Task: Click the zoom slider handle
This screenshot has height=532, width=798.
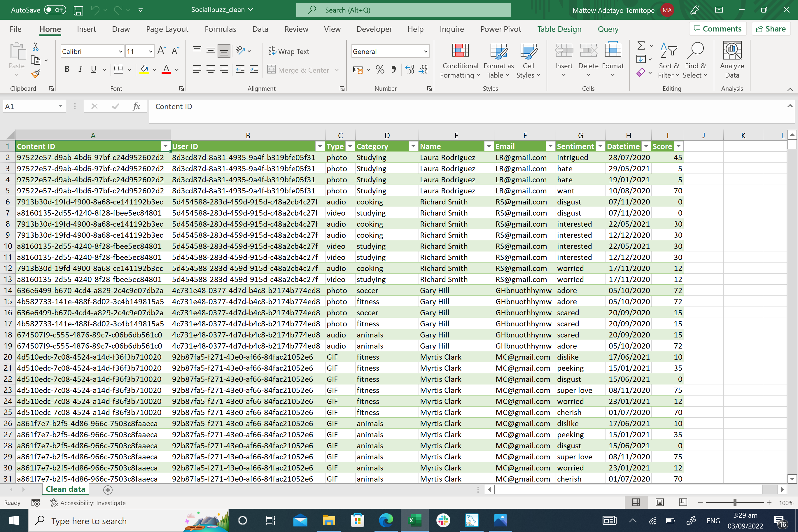Action: point(734,503)
